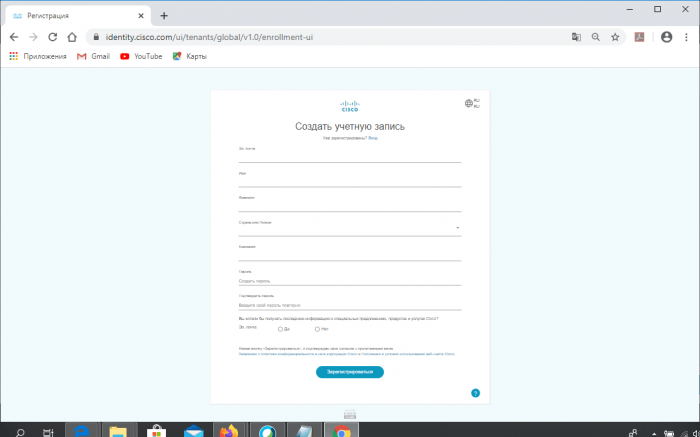
Task: Open Firefox from the taskbar
Action: (229, 431)
